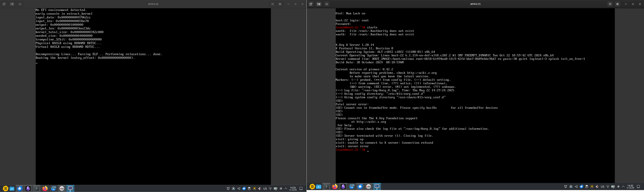
Task: Click the 'xinit: giving up' console line
Action: (349, 139)
